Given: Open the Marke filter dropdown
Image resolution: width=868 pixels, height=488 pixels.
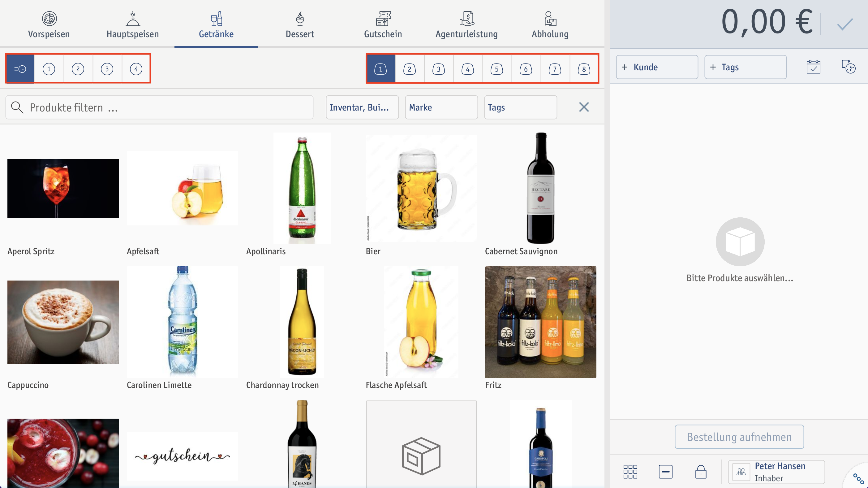Looking at the screenshot, I should [x=441, y=107].
